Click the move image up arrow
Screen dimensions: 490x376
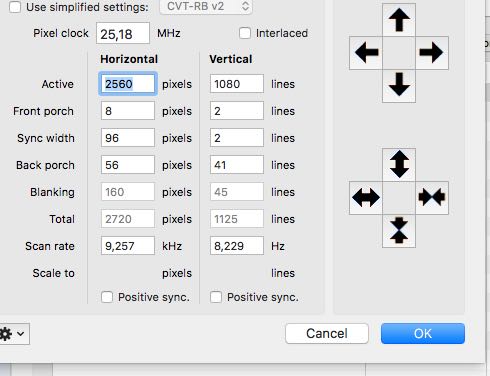[399, 20]
